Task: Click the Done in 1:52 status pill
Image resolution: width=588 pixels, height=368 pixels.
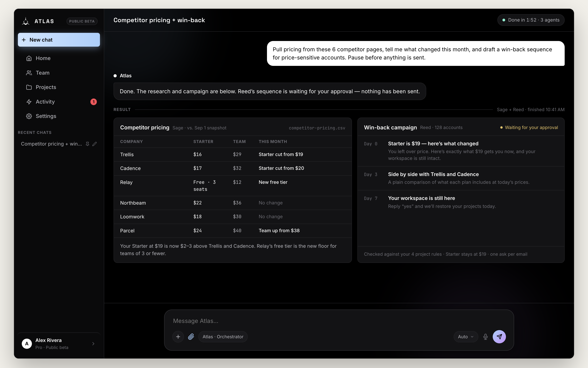Action: pos(531,20)
